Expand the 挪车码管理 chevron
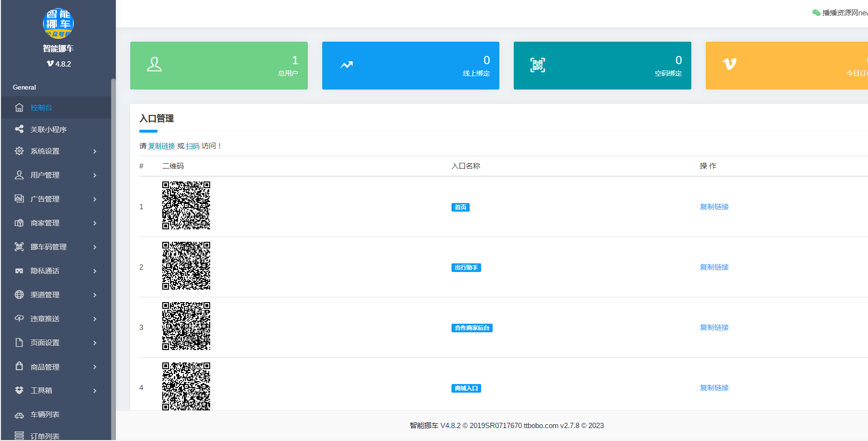The width and height of the screenshot is (868, 441). 95,247
